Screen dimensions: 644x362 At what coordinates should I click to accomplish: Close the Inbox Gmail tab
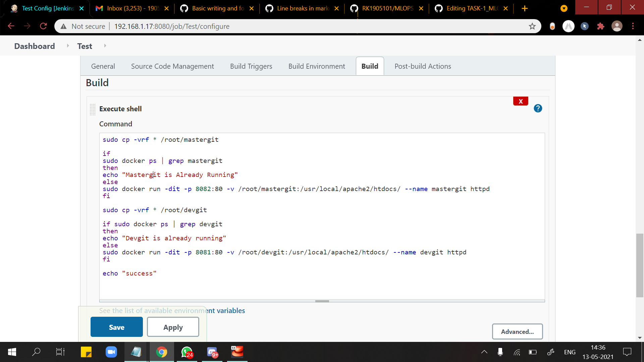[x=166, y=8]
